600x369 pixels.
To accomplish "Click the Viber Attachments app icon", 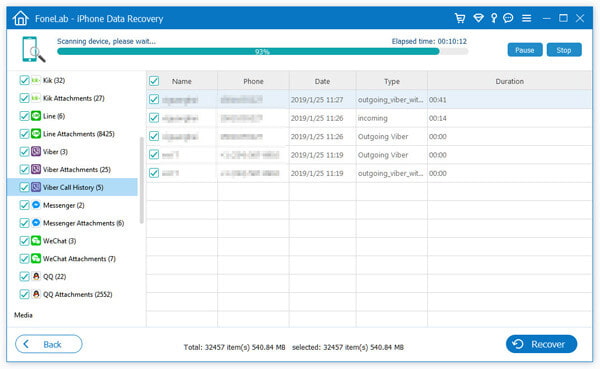I will (x=36, y=170).
